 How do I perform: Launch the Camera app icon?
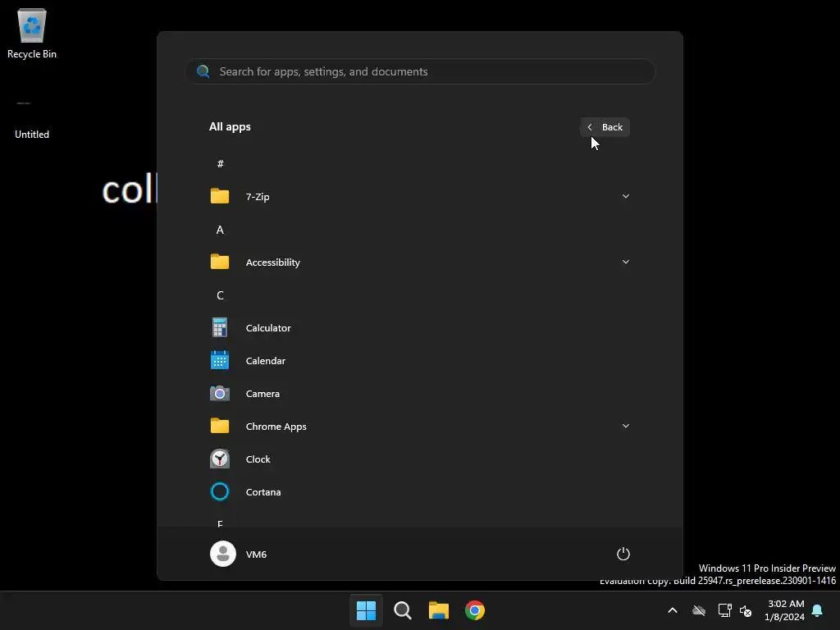coord(220,394)
